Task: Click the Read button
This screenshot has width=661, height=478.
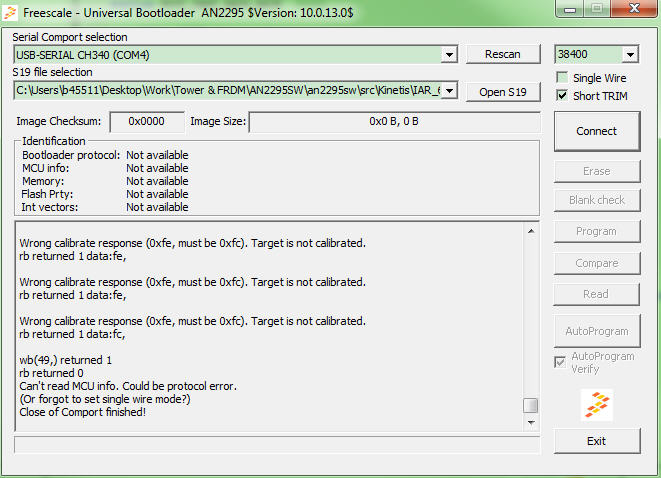Action: [597, 294]
